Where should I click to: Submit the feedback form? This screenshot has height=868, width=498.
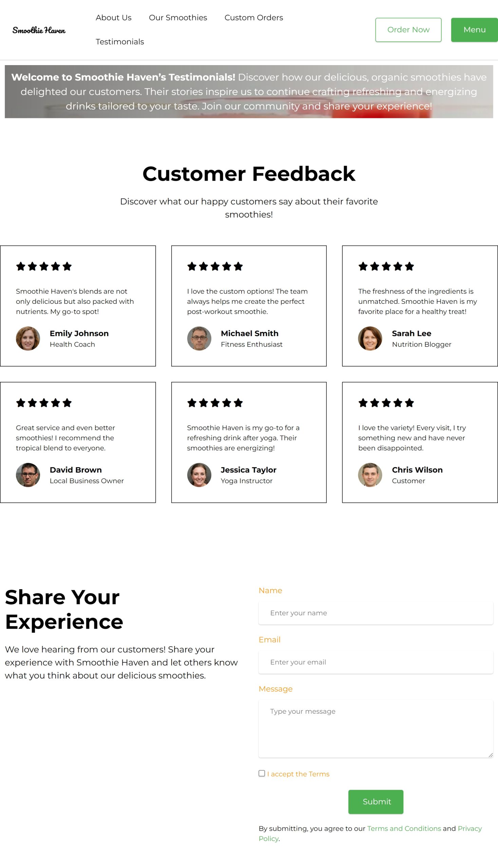click(x=376, y=802)
